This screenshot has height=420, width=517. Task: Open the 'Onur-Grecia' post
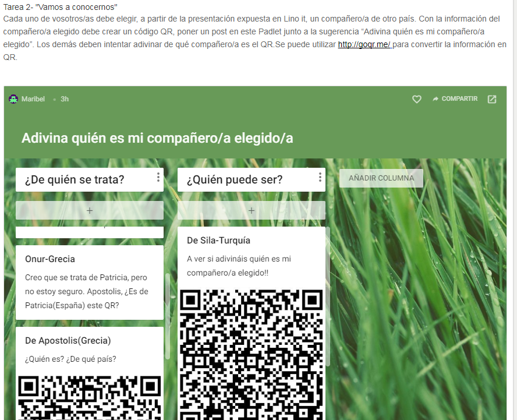pyautogui.click(x=90, y=283)
